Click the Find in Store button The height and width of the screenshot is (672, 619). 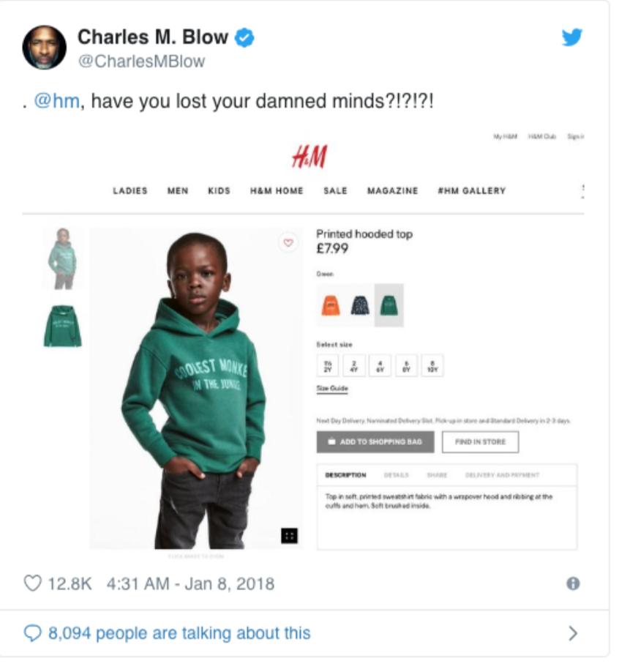[480, 442]
